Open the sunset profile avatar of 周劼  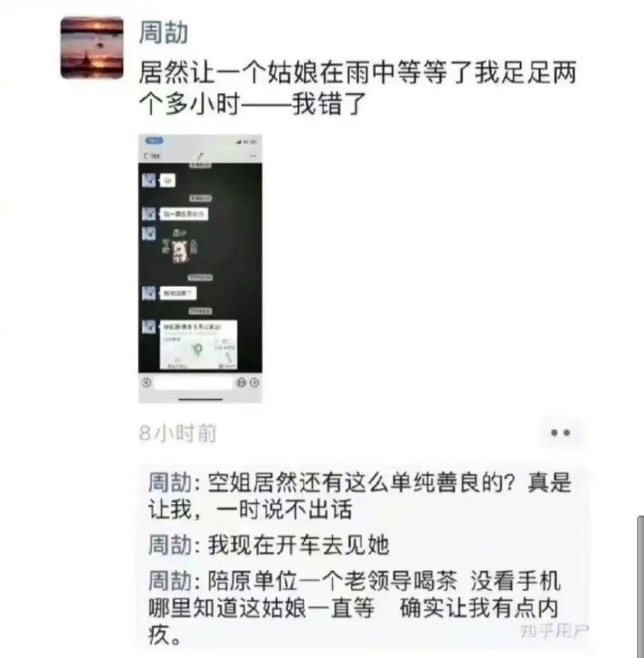[92, 48]
